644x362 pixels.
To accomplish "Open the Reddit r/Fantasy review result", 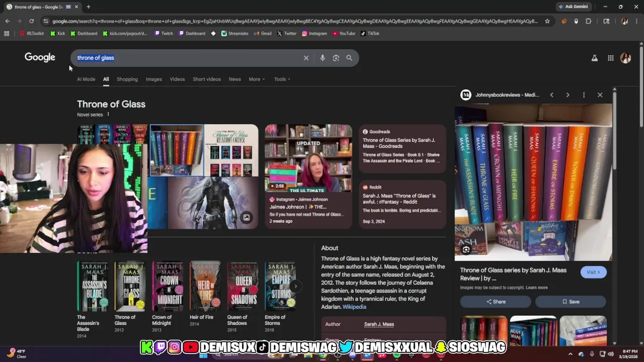I will click(402, 204).
